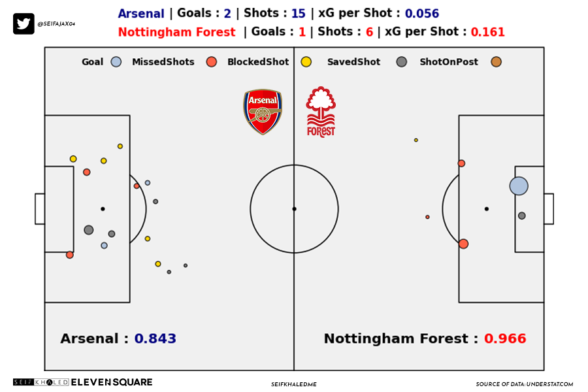The height and width of the screenshot is (392, 588).
Task: Click the orange ShotOnPost legend circle
Action: pyautogui.click(x=496, y=62)
